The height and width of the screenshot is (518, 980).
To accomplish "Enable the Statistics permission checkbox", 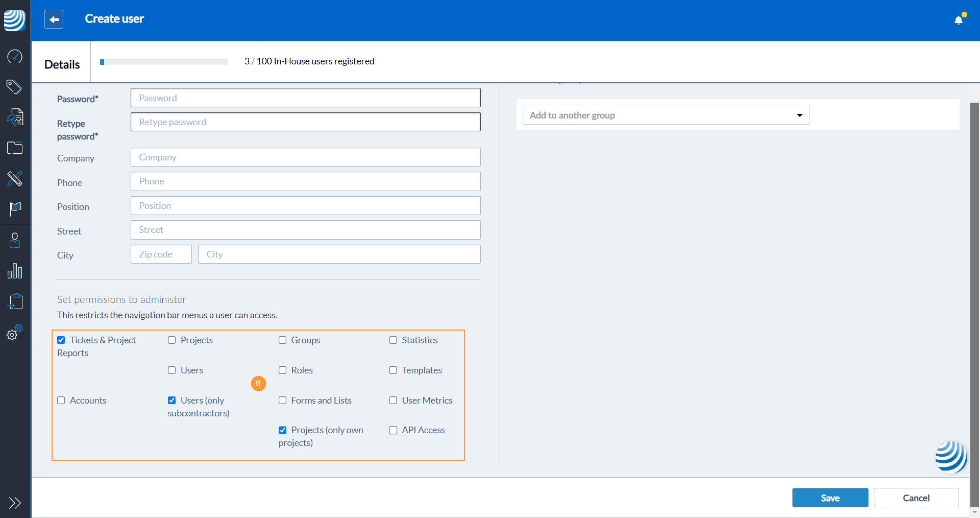I will 393,340.
